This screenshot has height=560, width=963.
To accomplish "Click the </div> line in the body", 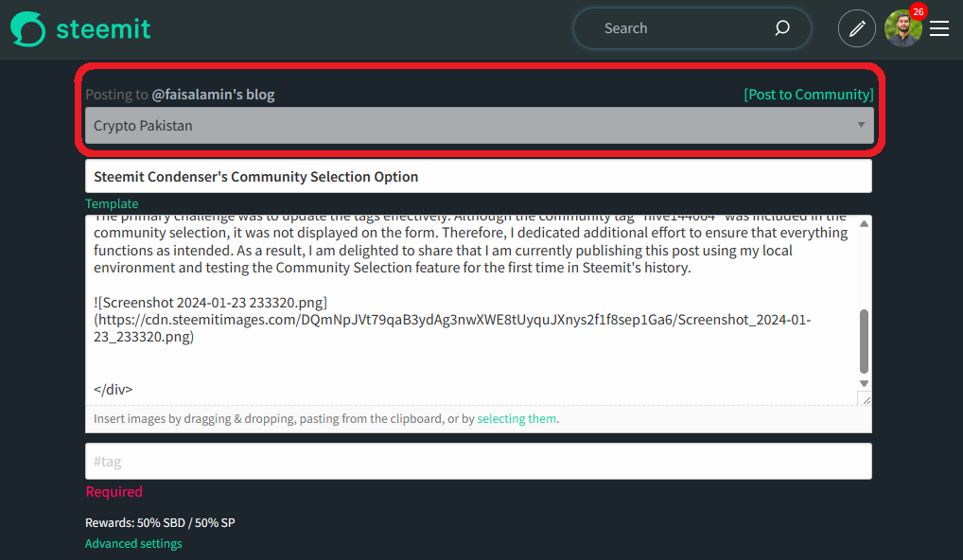I will point(113,390).
